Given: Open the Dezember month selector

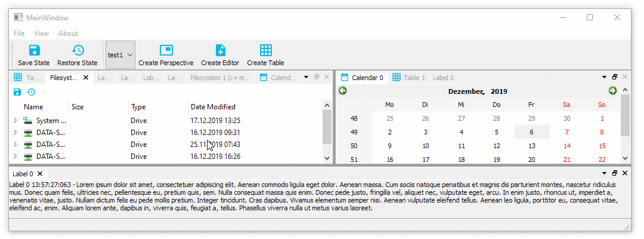Looking at the screenshot, I should (465, 91).
